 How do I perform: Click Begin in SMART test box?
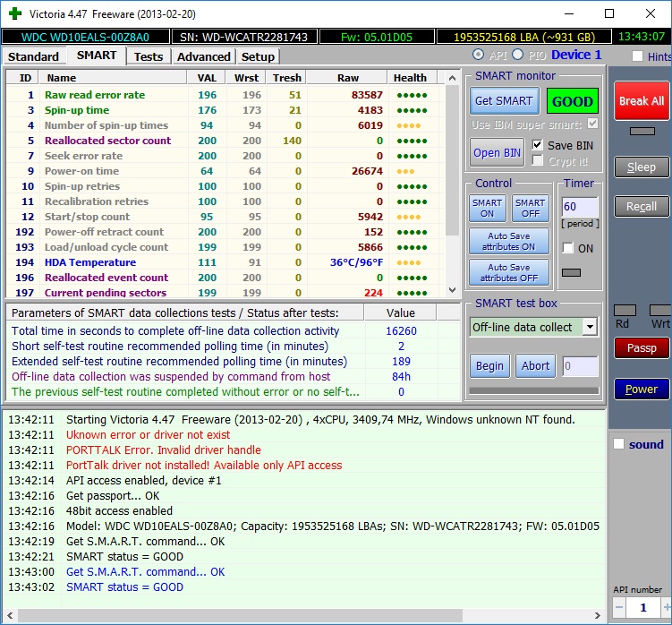pyautogui.click(x=489, y=366)
